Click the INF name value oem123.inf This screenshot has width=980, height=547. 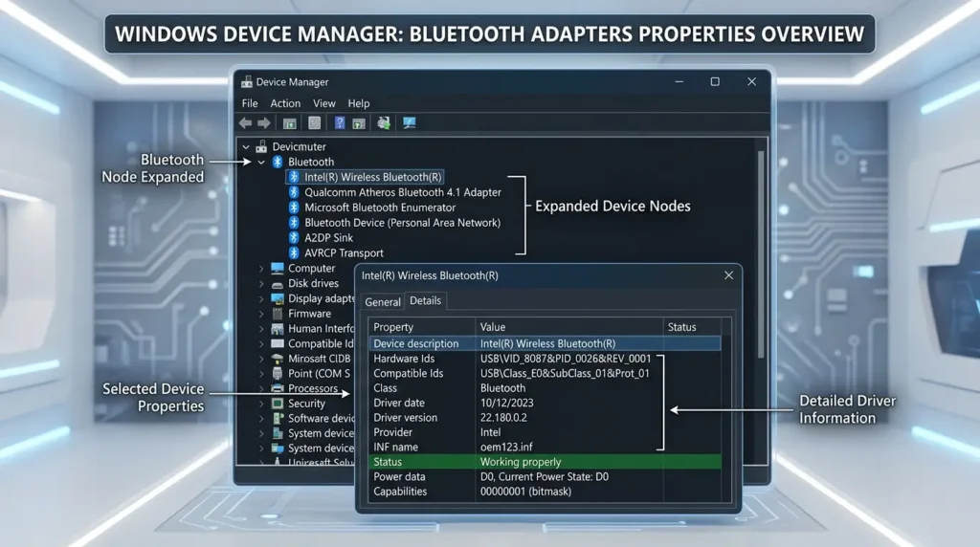pos(506,448)
